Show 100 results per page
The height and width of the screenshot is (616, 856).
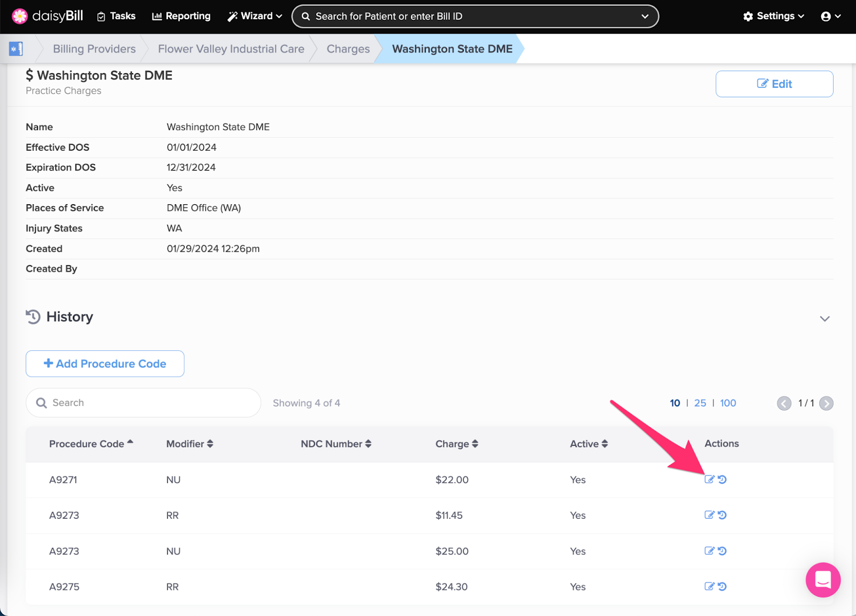click(x=728, y=403)
